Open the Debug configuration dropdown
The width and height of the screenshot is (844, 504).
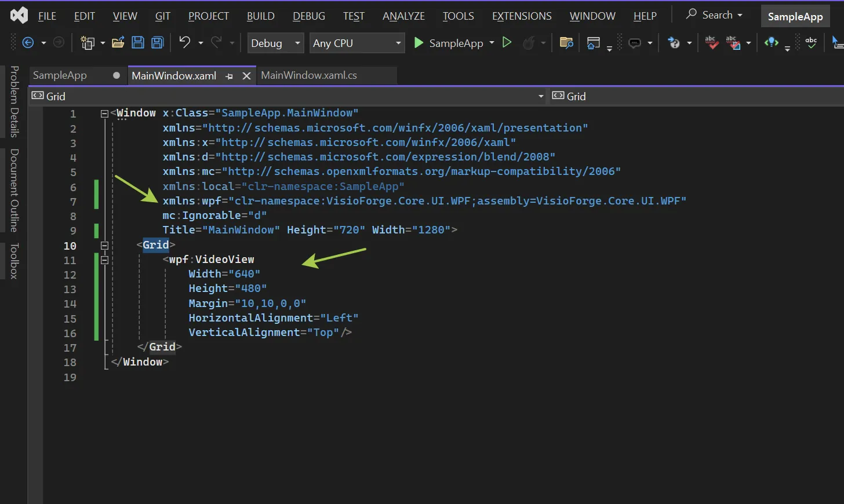pos(275,43)
